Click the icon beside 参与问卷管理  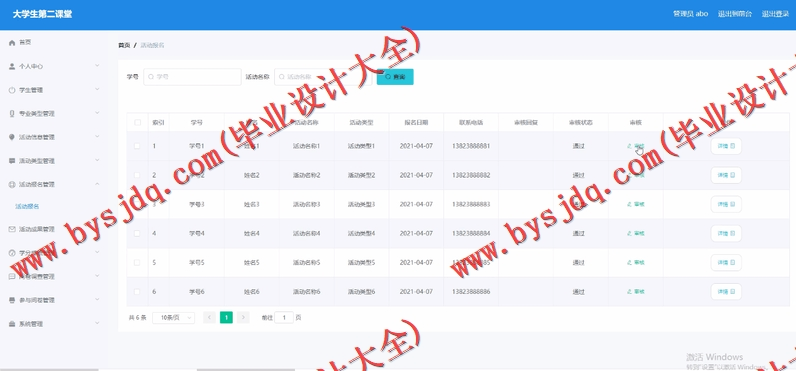coord(12,300)
